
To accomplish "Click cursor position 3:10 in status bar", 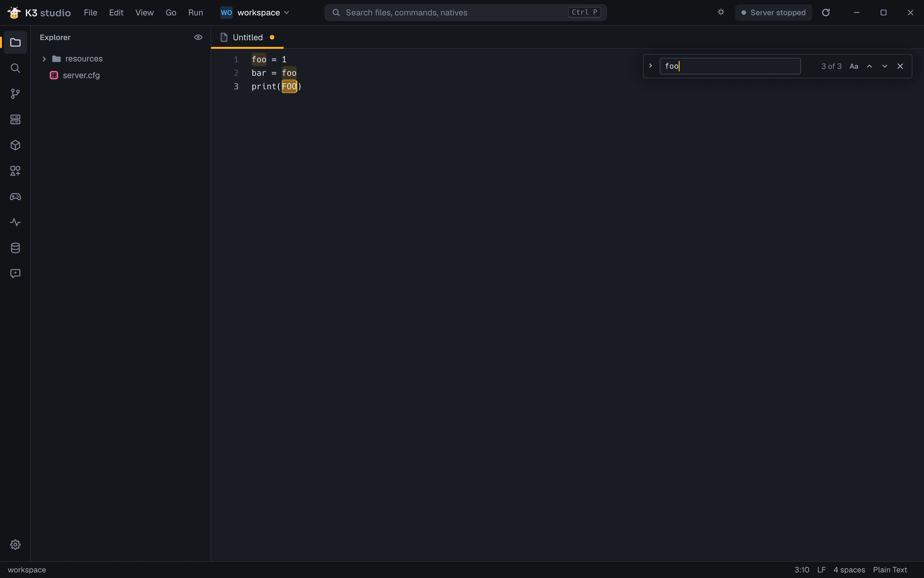I will (801, 570).
